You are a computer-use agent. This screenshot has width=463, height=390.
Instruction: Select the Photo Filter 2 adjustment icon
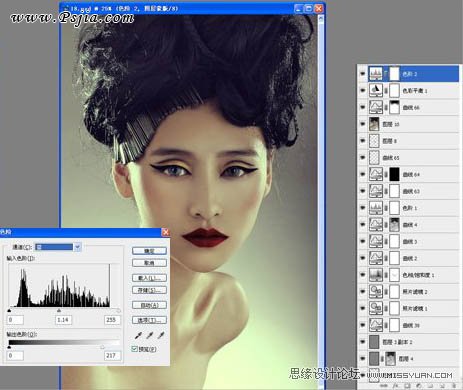[376, 291]
